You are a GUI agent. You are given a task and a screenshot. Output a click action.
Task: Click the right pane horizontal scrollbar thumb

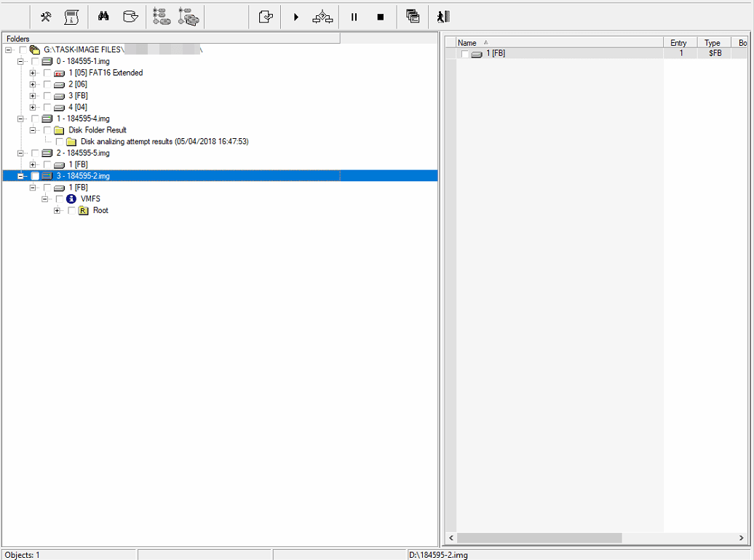click(x=539, y=538)
